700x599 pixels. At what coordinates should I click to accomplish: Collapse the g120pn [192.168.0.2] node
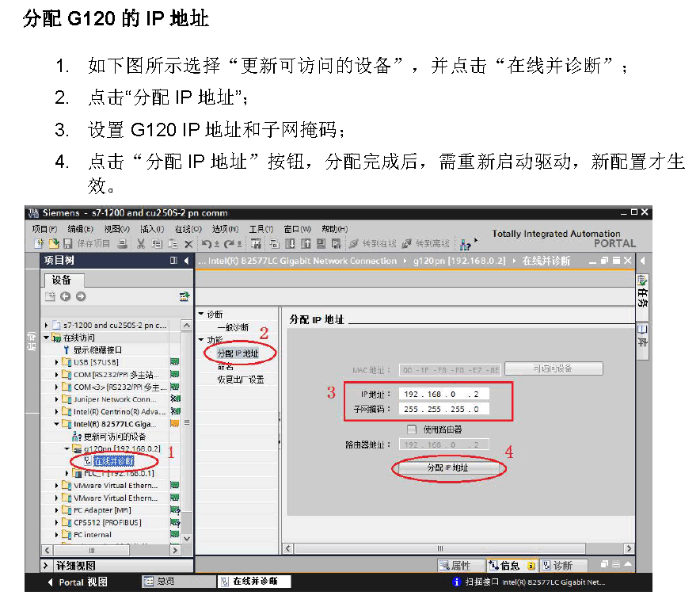[x=67, y=448]
